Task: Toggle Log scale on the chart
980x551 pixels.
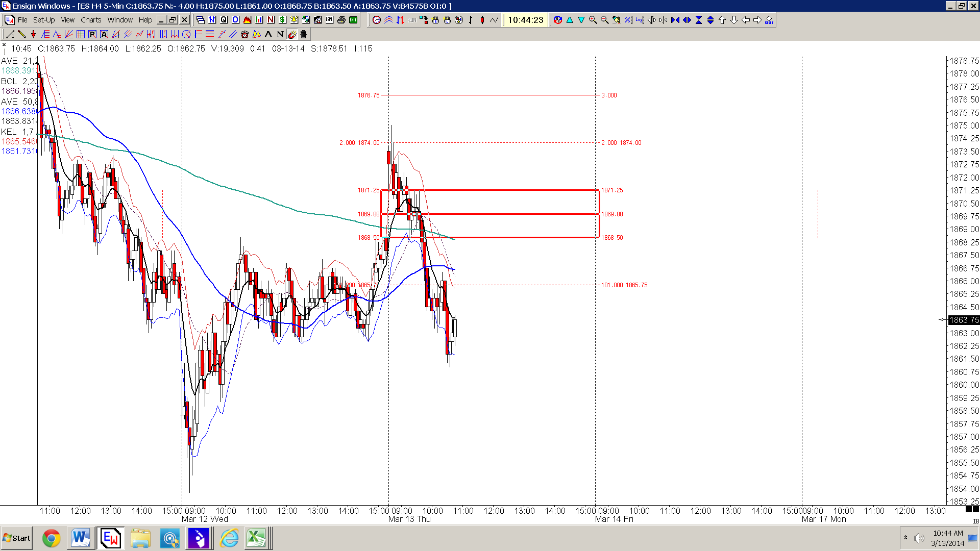Action: pyautogui.click(x=640, y=20)
